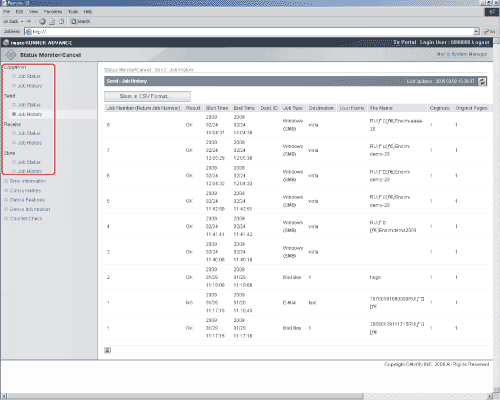The width and height of the screenshot is (500, 400).
Task: Open the Favorites menu
Action: 53,12
